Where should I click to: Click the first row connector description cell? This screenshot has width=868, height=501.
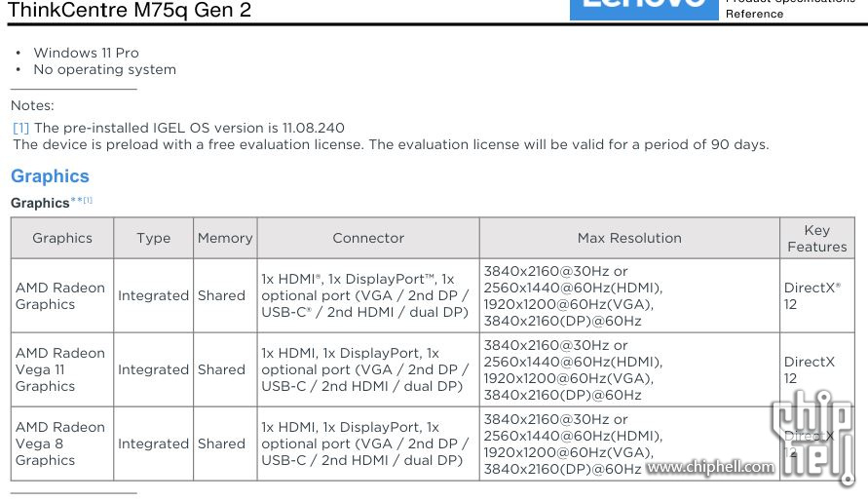click(x=368, y=295)
